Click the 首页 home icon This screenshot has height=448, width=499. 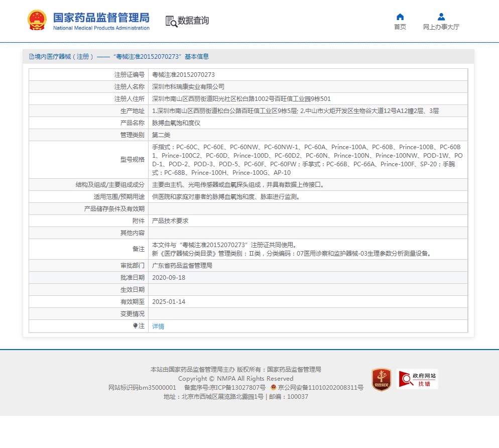(x=400, y=17)
